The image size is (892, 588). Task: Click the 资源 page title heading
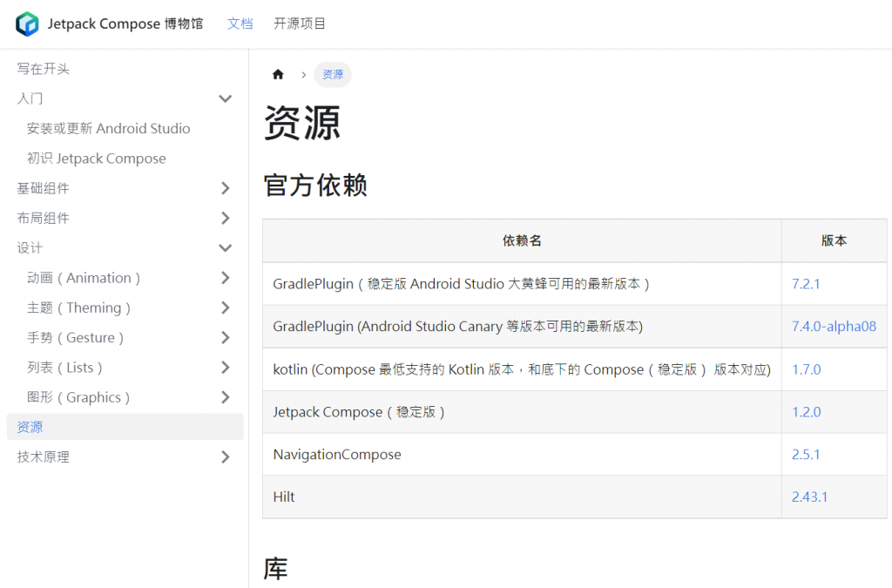[302, 123]
